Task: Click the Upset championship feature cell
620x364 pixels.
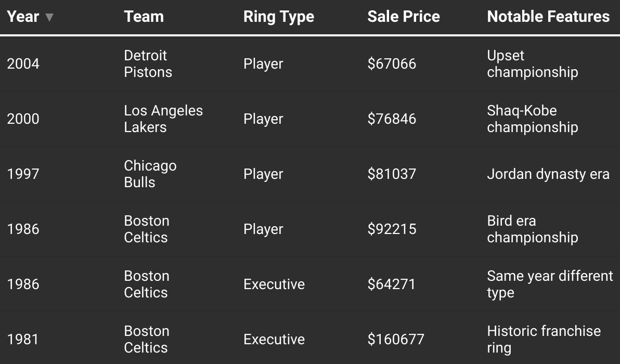Action: tap(532, 64)
